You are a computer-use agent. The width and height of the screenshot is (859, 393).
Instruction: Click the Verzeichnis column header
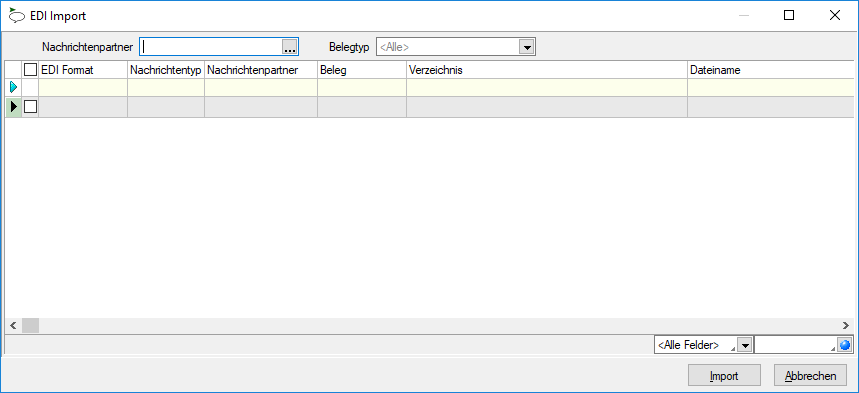pyautogui.click(x=547, y=70)
